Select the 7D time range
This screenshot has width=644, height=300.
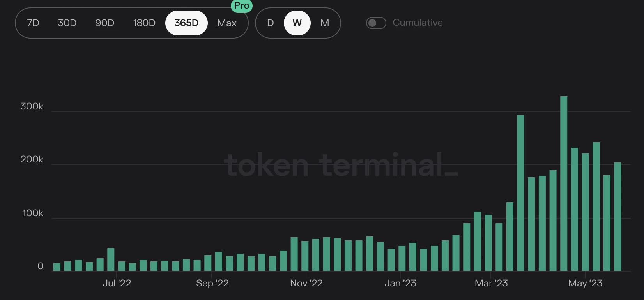(x=33, y=23)
